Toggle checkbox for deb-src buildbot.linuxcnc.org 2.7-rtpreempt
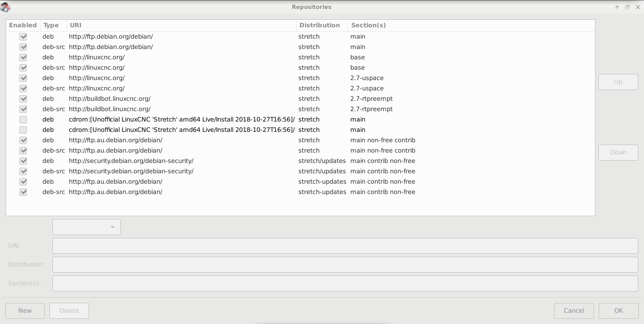The image size is (644, 324). (x=23, y=109)
